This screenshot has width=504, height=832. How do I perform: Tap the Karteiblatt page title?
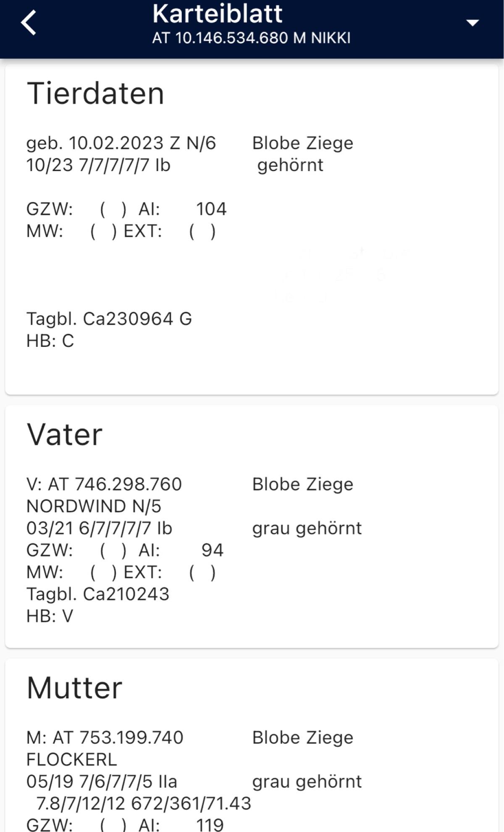[x=217, y=14]
